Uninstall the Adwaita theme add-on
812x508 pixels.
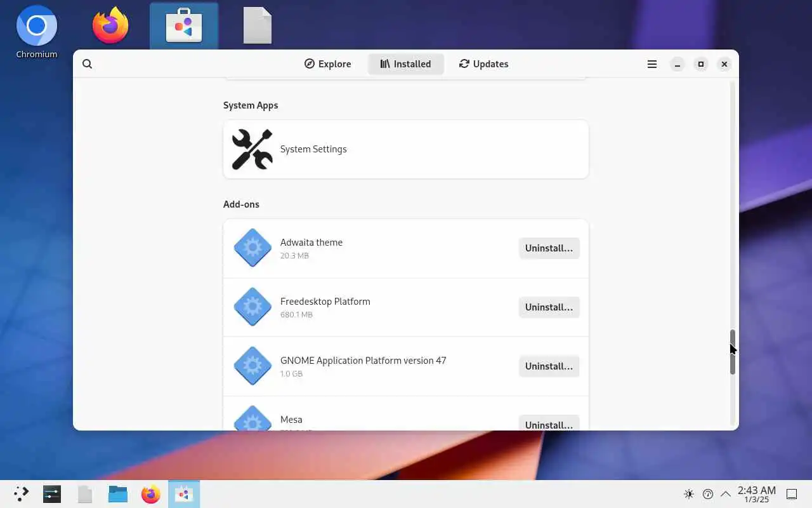(x=549, y=248)
